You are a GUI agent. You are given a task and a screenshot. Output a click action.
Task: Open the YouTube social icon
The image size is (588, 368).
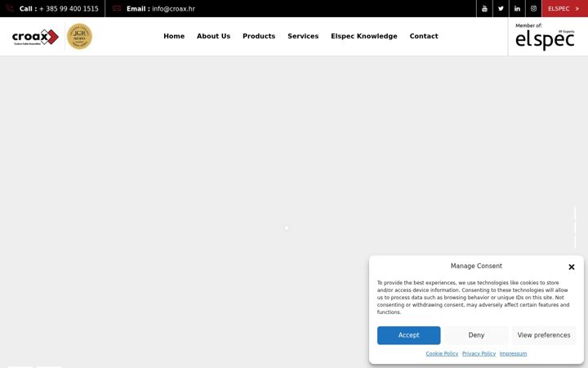[x=484, y=9]
